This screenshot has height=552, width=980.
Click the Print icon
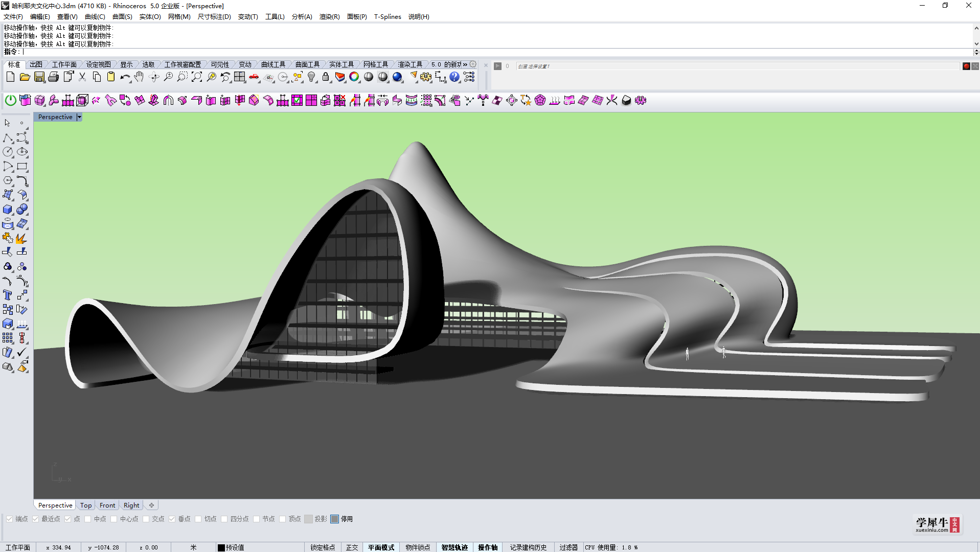[x=53, y=77]
